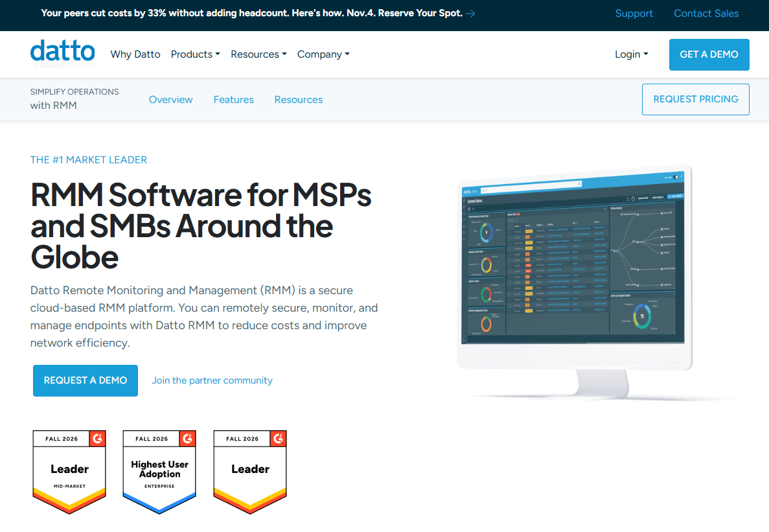Expand the Resources dropdown in main navigation
The height and width of the screenshot is (532, 769).
pyautogui.click(x=258, y=54)
